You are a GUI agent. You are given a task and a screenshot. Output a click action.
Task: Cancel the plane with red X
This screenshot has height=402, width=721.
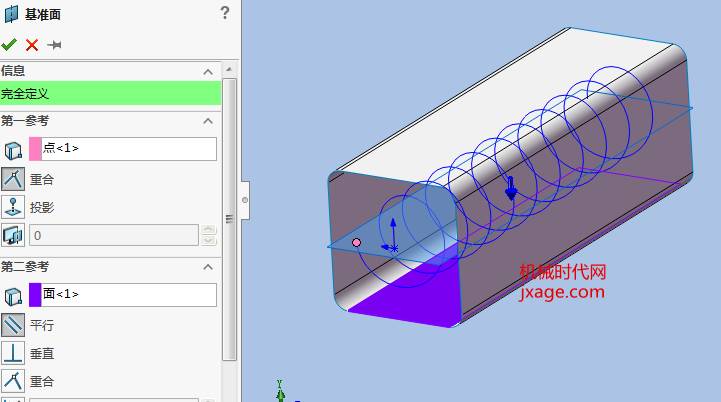(x=32, y=45)
